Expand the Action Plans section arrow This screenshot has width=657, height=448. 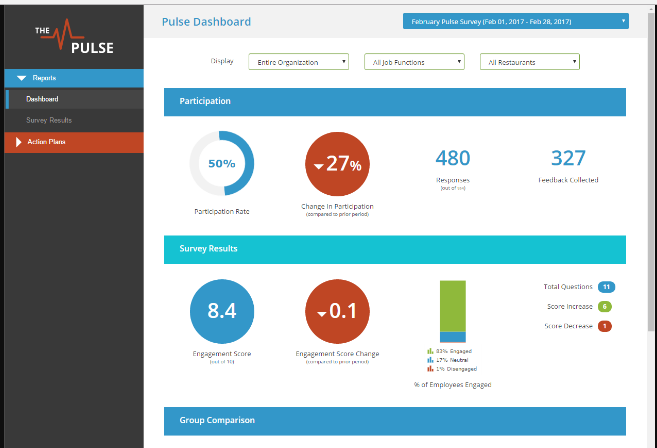[x=19, y=141]
